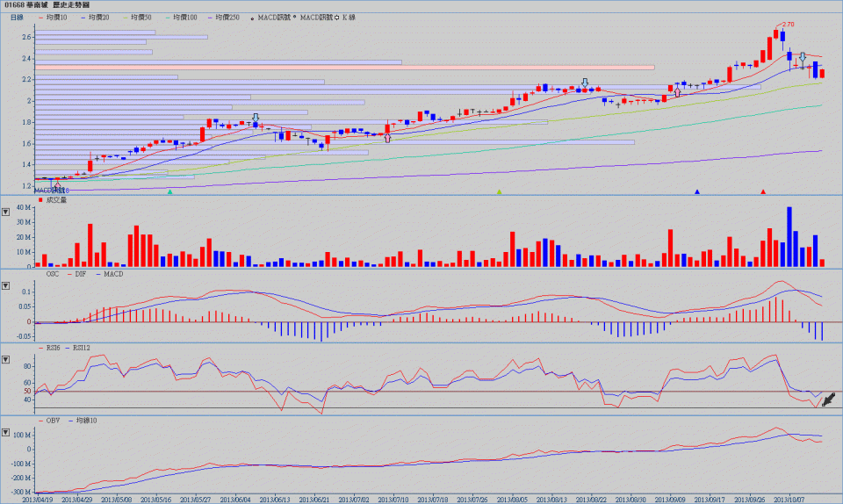Expand the MACD panel dropdown arrow
The width and height of the screenshot is (843, 504).
(6, 286)
